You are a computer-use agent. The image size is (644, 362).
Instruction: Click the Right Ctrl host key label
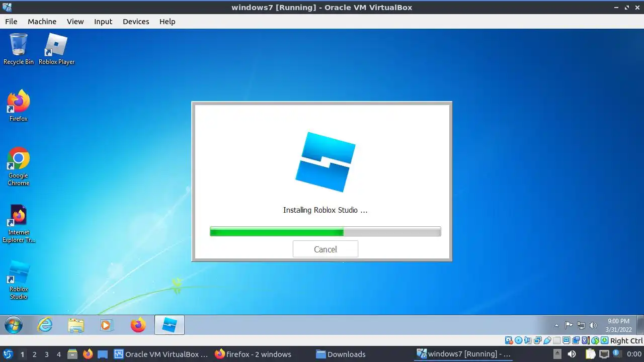click(626, 340)
